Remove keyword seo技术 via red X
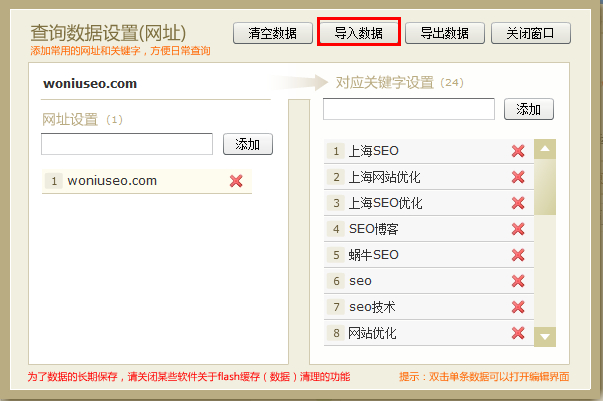 518,307
